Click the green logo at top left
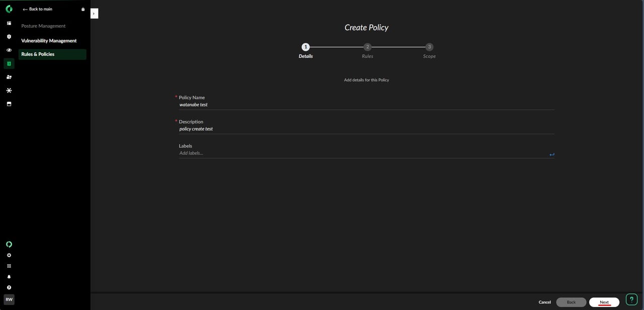Image resolution: width=644 pixels, height=310 pixels. pos(9,9)
